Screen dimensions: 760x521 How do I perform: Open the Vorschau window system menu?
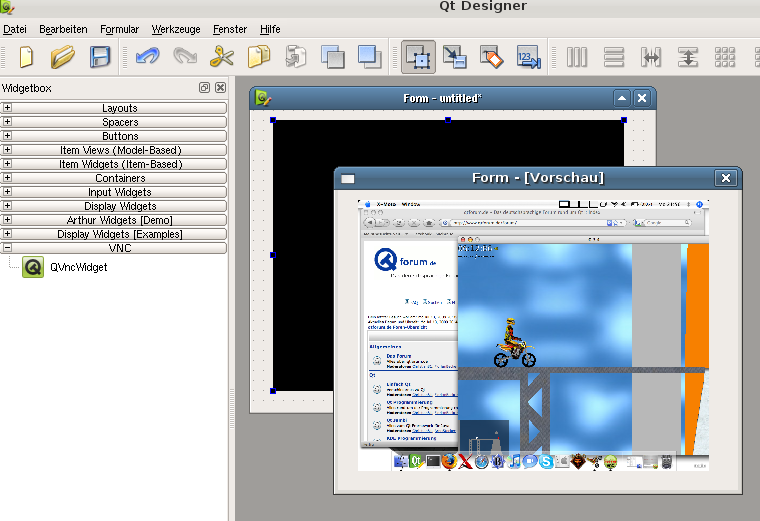(348, 179)
